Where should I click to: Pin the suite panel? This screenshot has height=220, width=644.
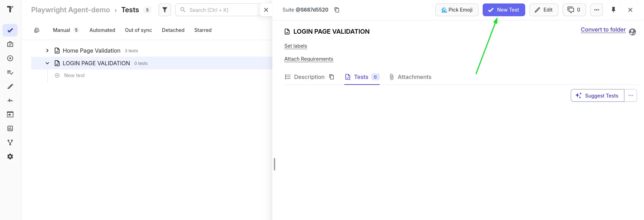click(x=613, y=10)
